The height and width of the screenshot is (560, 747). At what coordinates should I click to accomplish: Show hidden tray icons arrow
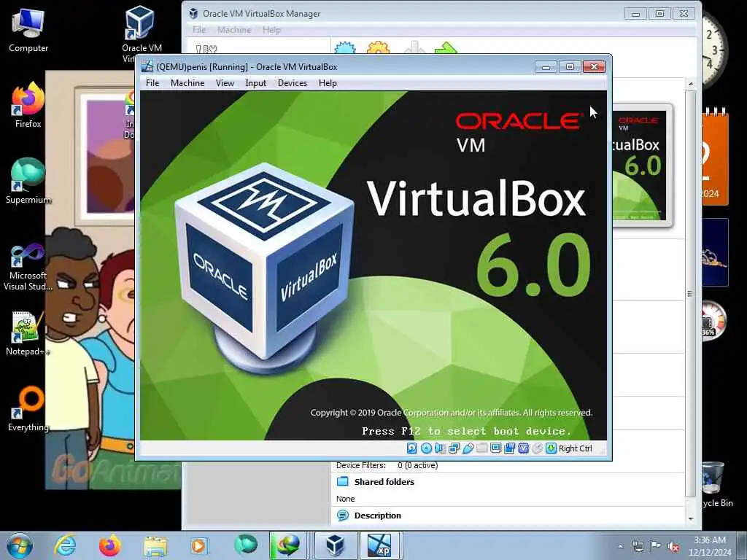[x=620, y=546]
